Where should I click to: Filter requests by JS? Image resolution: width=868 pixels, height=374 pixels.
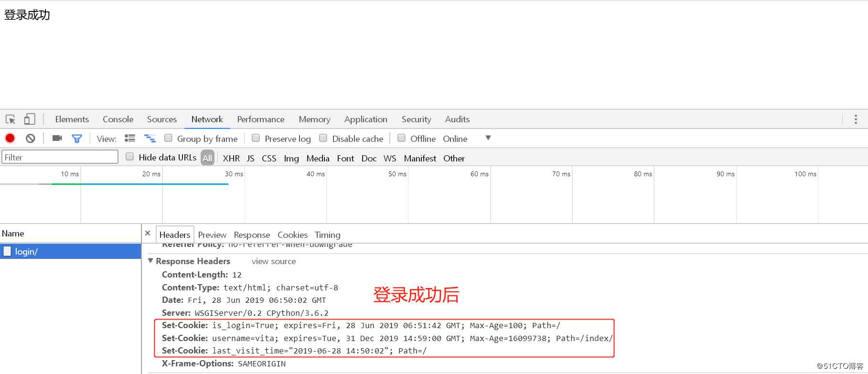coord(251,158)
